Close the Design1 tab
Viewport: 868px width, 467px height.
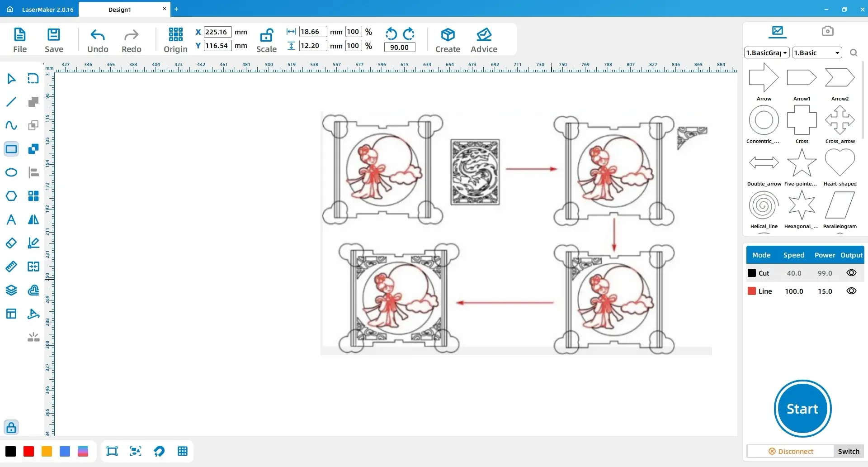point(165,9)
